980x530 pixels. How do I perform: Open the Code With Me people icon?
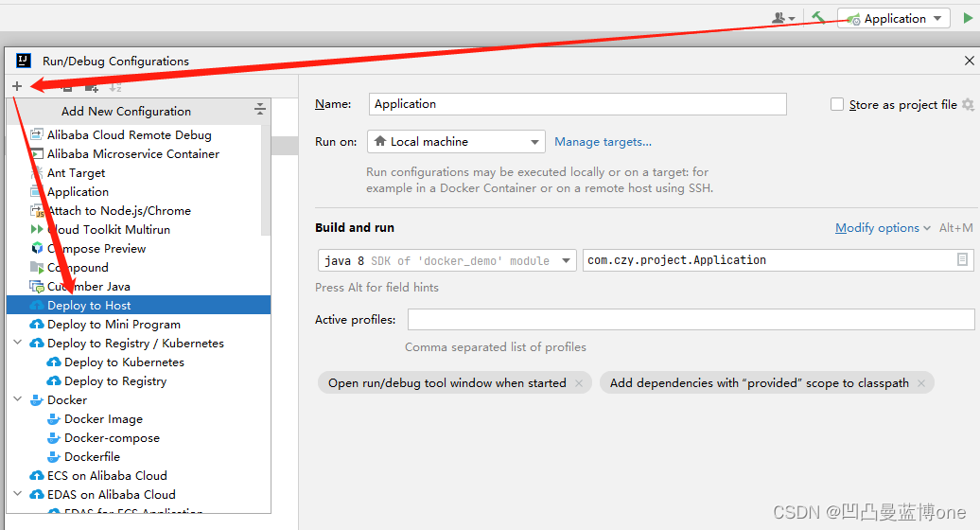[x=779, y=18]
